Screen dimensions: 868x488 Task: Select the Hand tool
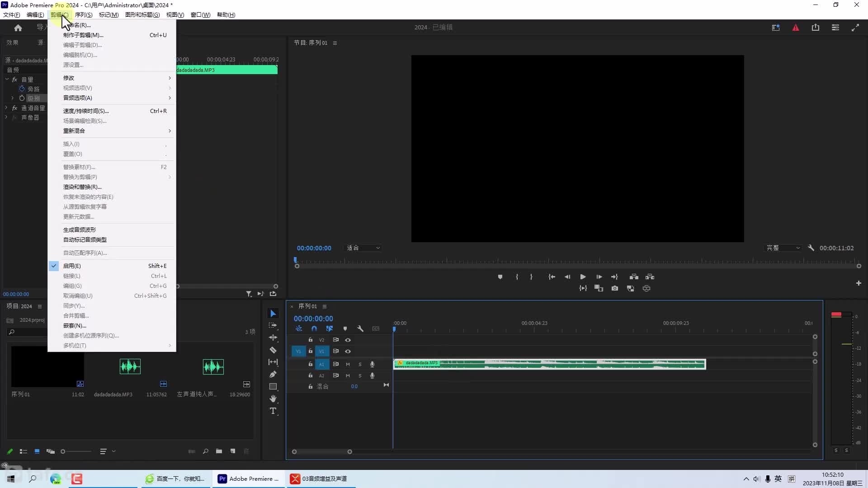tap(273, 399)
